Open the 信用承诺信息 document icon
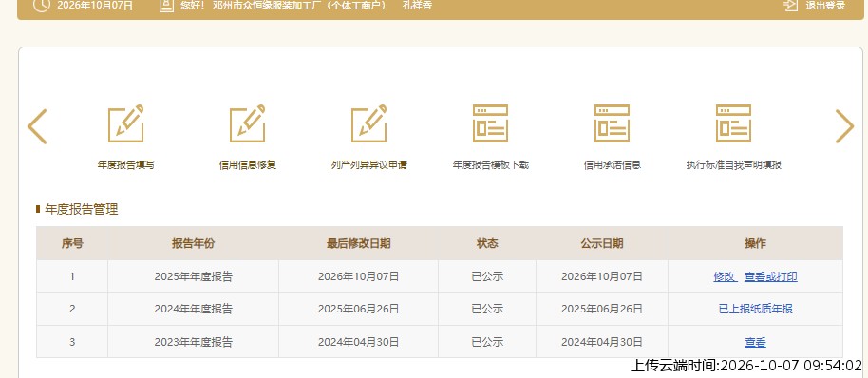 (612, 123)
